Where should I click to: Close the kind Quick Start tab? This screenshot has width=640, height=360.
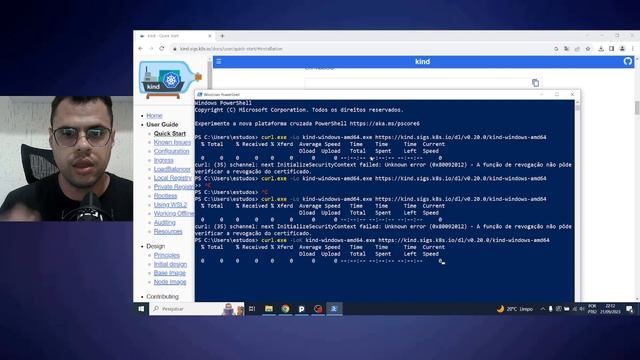pyautogui.click(x=210, y=36)
